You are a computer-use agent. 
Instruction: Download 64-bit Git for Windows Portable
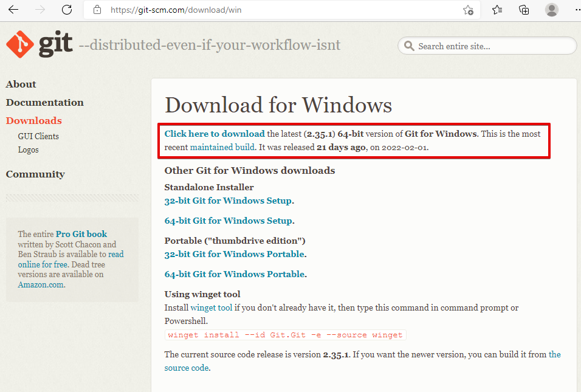tap(235, 274)
